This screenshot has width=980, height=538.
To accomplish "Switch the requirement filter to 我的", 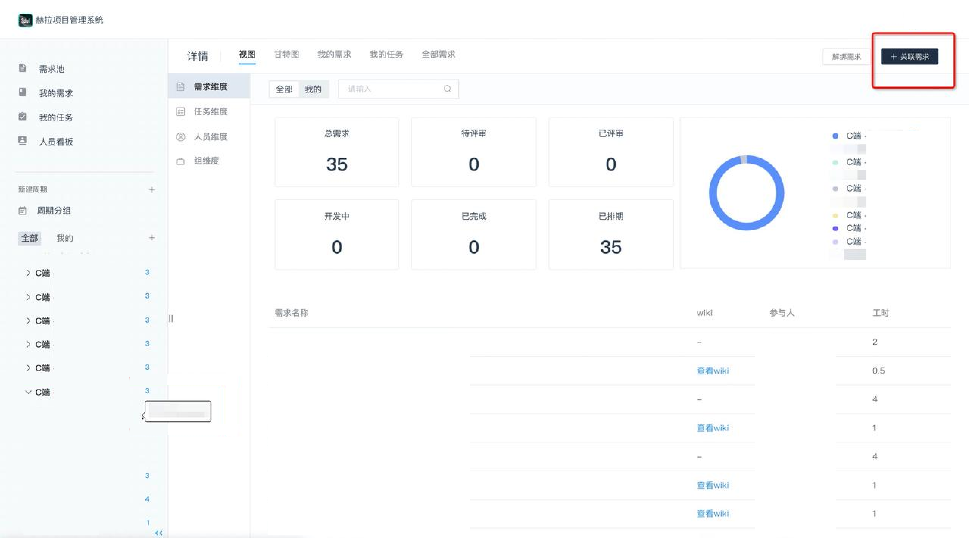I will [313, 89].
